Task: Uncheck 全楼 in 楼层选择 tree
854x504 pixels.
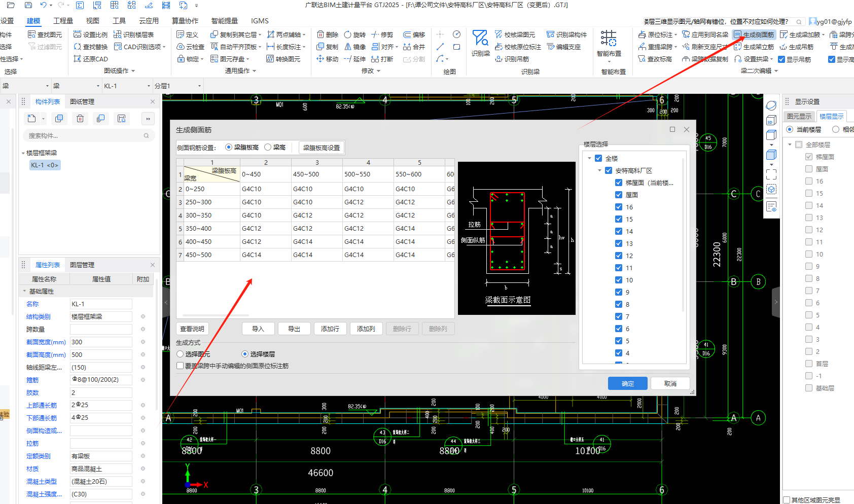Action: click(598, 158)
